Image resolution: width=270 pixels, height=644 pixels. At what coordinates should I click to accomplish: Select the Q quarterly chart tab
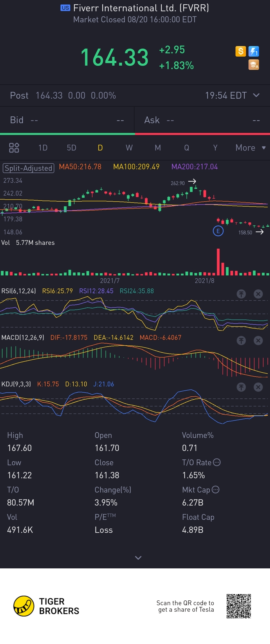187,148
